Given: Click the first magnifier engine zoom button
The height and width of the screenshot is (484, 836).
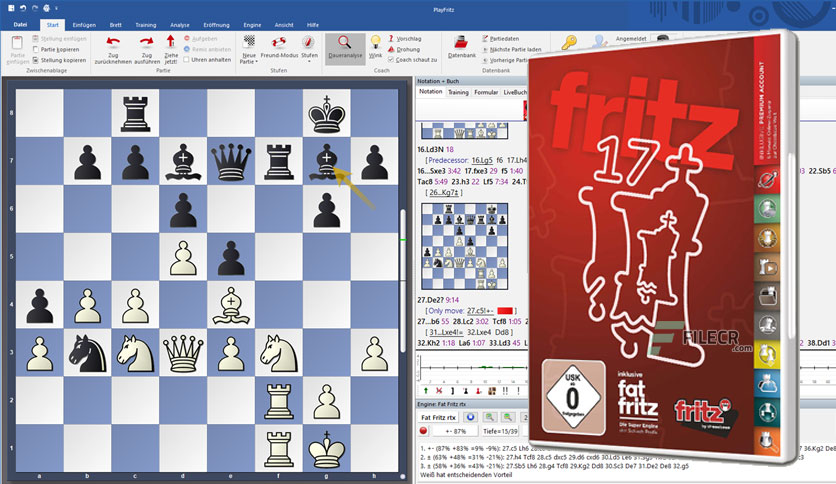Looking at the screenshot, I should (x=489, y=417).
